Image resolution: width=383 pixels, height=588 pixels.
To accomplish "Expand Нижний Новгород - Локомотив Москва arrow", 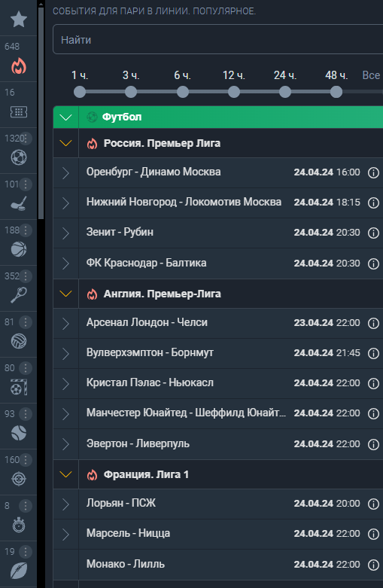I will [x=65, y=203].
